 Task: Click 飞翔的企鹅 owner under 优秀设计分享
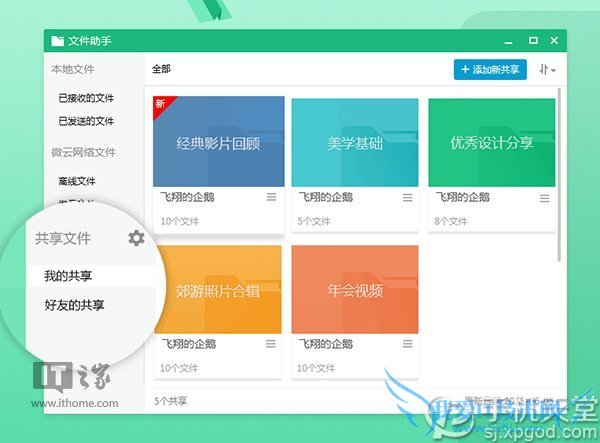pyautogui.click(x=463, y=197)
